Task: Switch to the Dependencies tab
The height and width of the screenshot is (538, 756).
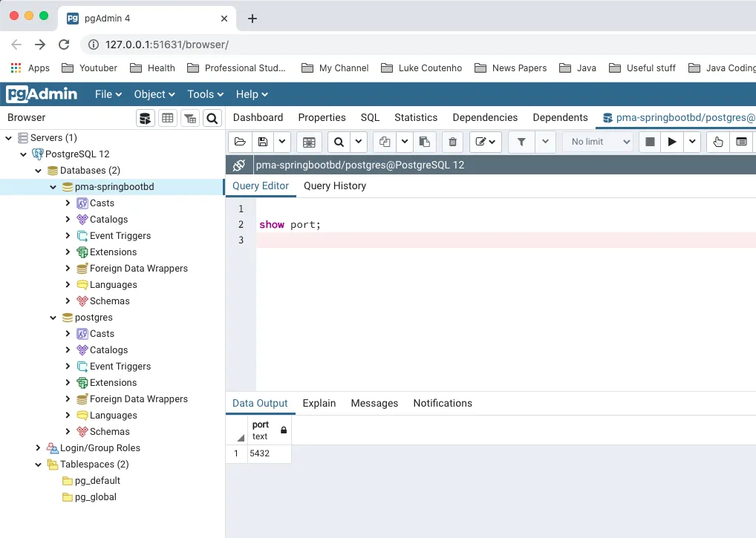Action: [485, 117]
